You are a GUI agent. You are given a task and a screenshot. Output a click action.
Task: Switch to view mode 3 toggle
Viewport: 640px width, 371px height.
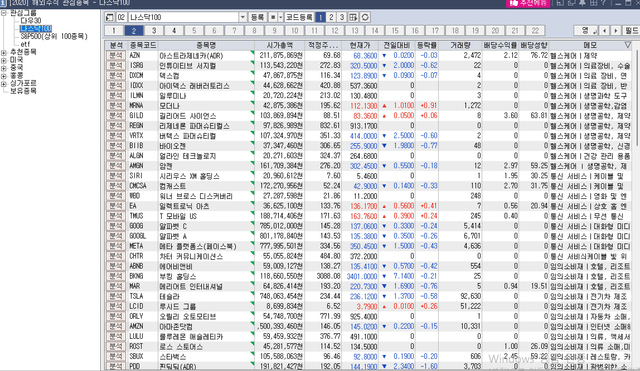pos(342,17)
